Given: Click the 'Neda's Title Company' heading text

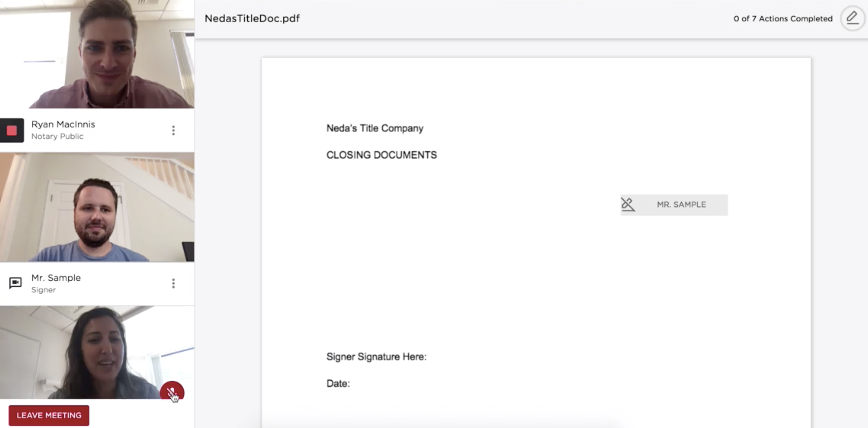Looking at the screenshot, I should coord(375,128).
